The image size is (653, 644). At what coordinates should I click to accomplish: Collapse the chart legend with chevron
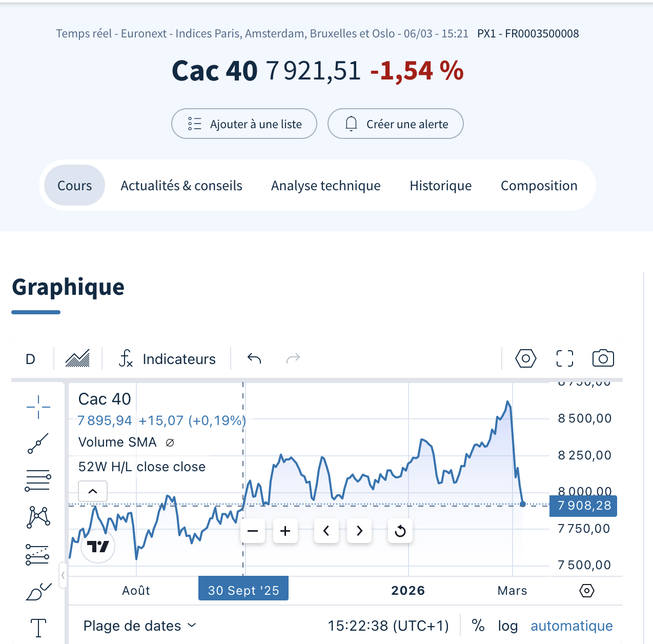tap(93, 491)
